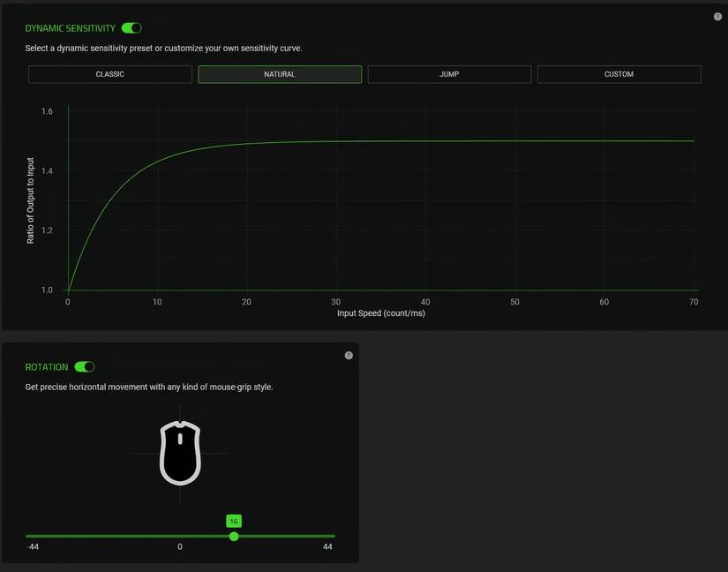This screenshot has height=572, width=728.
Task: Click the 70 tick on the speed axis
Action: coord(694,302)
